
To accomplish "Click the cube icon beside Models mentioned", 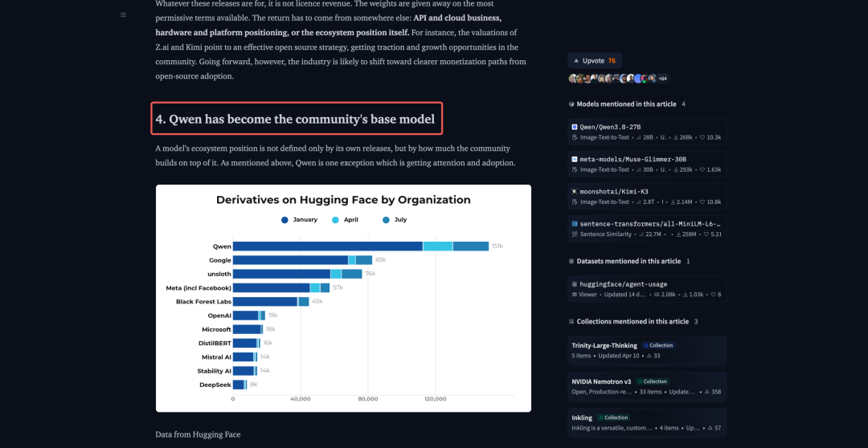I will [571, 104].
